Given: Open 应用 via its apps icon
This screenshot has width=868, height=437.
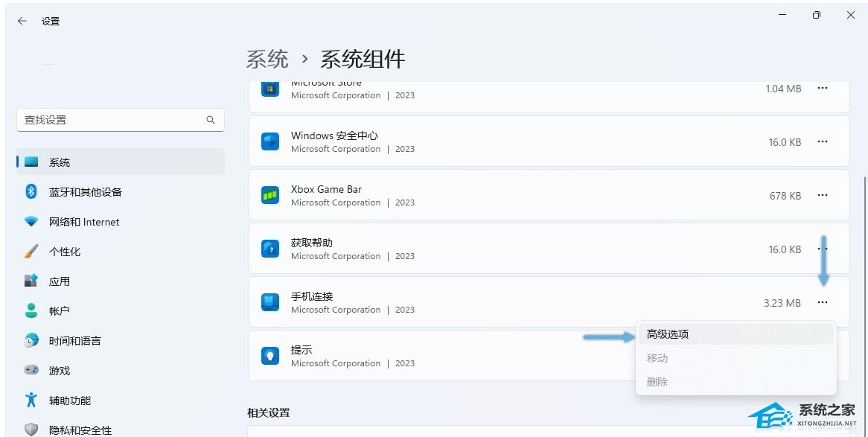Looking at the screenshot, I should (31, 281).
